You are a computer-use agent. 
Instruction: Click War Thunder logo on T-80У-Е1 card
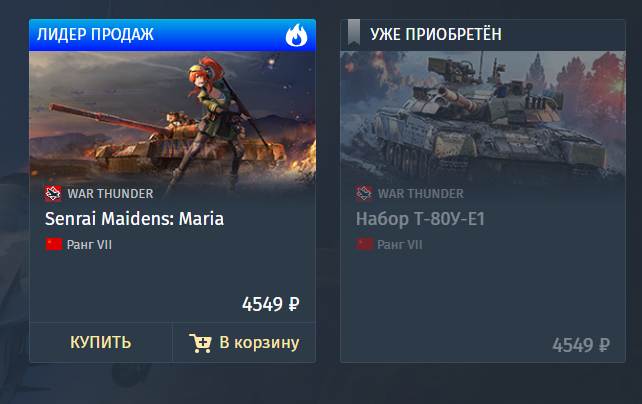coord(364,194)
